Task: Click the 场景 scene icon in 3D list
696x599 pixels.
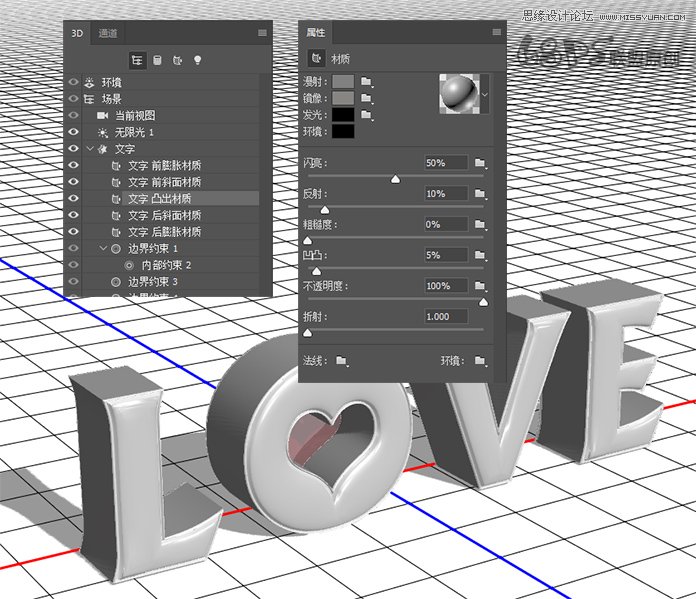Action: coord(89,99)
